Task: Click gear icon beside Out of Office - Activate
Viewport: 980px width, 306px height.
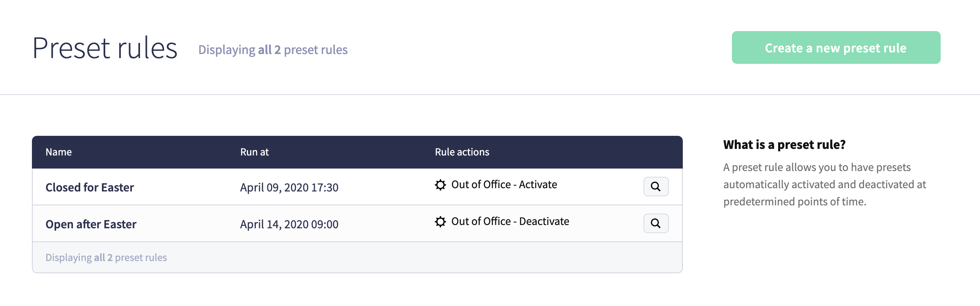Action: click(440, 185)
